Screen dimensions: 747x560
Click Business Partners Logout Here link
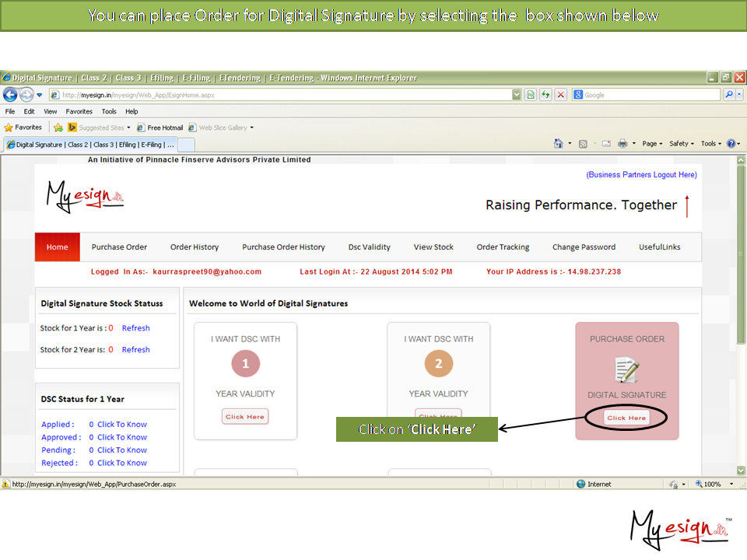point(641,175)
